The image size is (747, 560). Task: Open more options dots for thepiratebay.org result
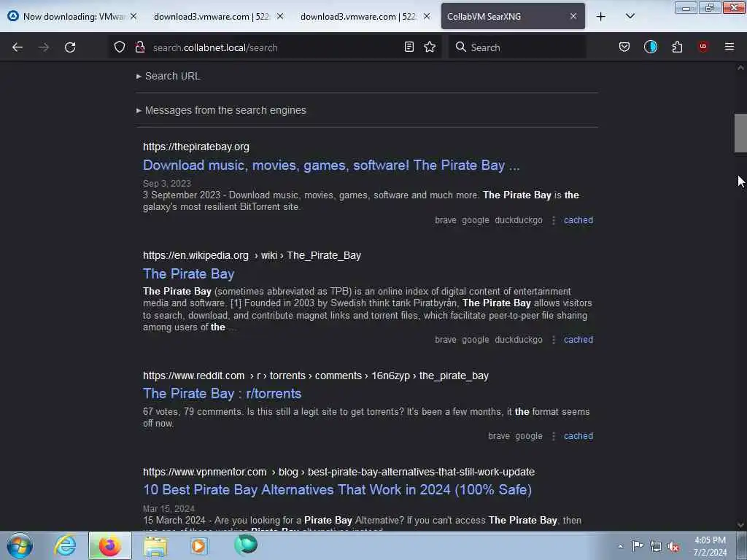pos(553,220)
